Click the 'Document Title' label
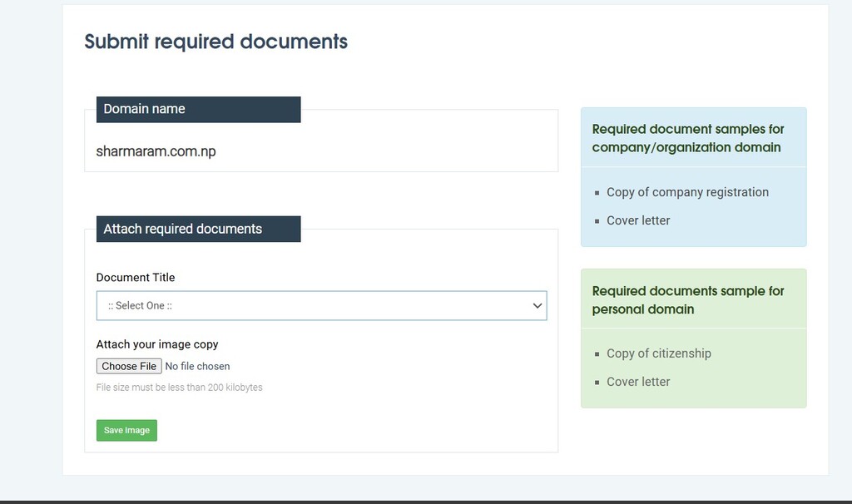The width and height of the screenshot is (852, 504). coord(136,277)
